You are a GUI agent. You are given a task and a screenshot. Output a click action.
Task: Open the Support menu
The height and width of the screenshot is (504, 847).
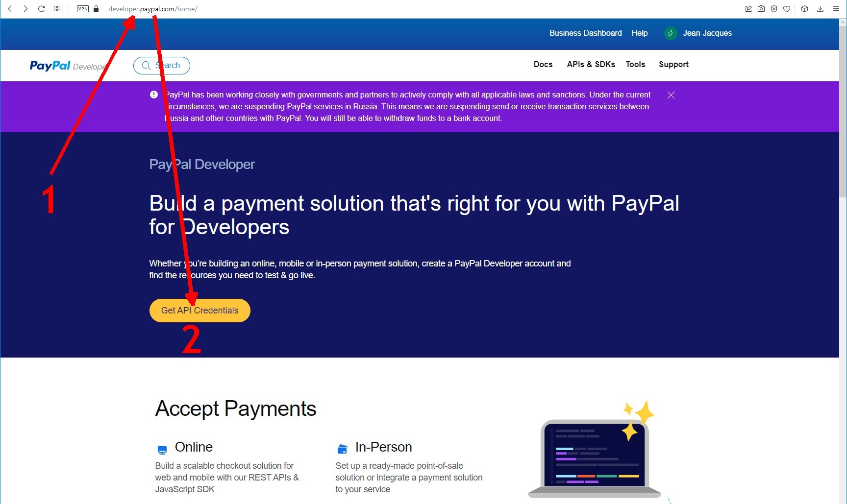click(x=673, y=64)
